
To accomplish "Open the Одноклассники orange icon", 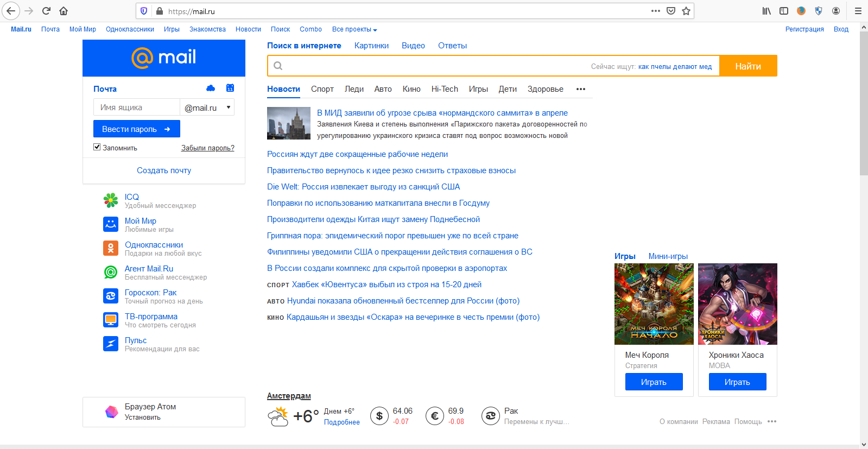I will (x=111, y=248).
